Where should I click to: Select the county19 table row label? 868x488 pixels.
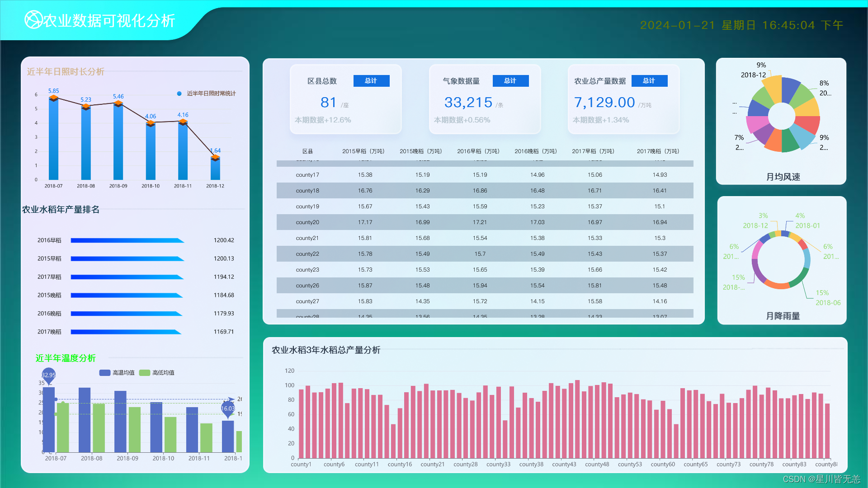pos(307,206)
